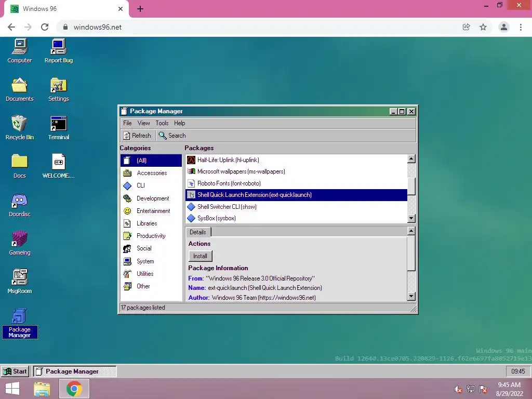Click the Windows 96 taskbar clock
Image resolution: width=532 pixels, height=399 pixels.
(518, 371)
